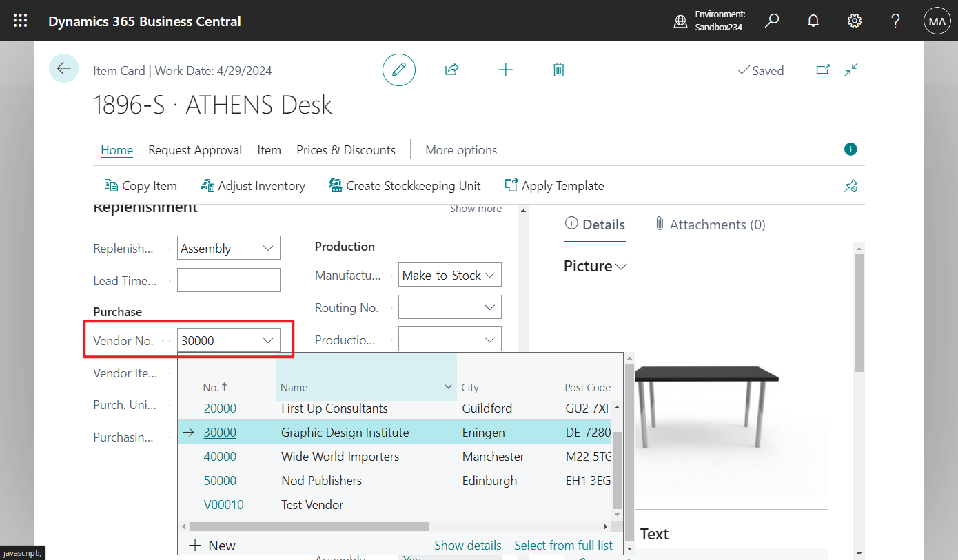Open Adjust Inventory
This screenshot has height=560, width=958.
pos(253,185)
